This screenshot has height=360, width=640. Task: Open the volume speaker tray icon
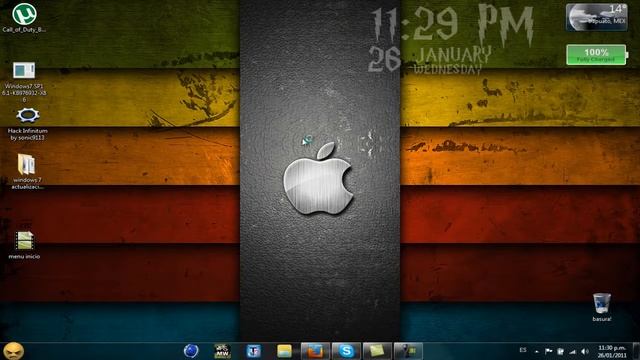tap(584, 351)
